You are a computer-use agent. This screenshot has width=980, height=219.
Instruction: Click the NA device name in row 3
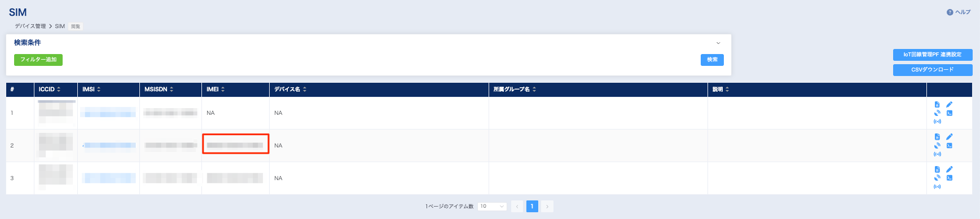click(278, 178)
